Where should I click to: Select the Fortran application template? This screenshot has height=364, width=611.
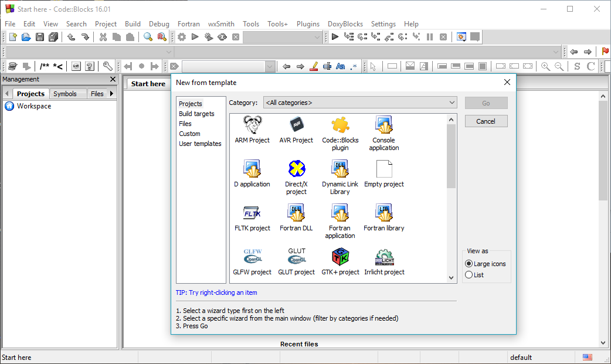340,222
